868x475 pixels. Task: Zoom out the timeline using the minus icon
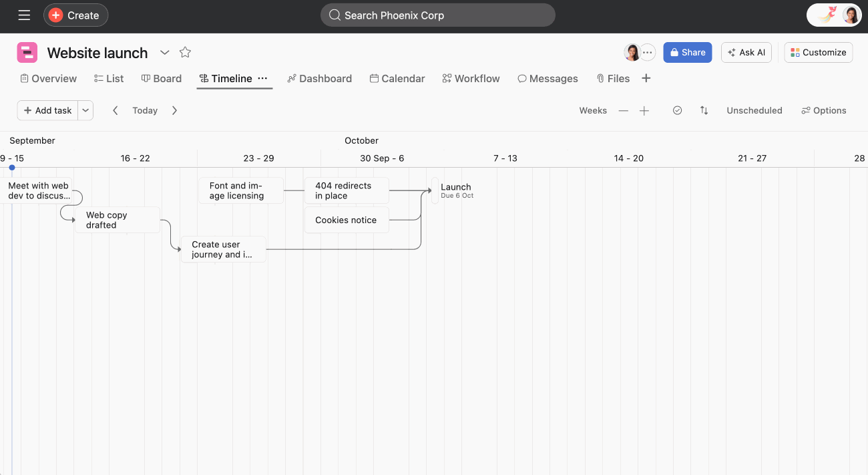pos(622,110)
